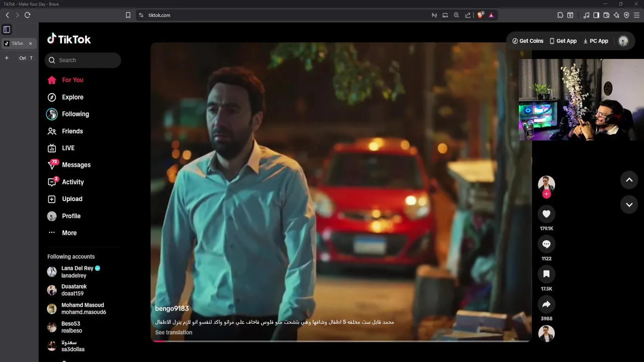Go to next video with down chevron
This screenshot has width=644, height=362.
pos(629,205)
